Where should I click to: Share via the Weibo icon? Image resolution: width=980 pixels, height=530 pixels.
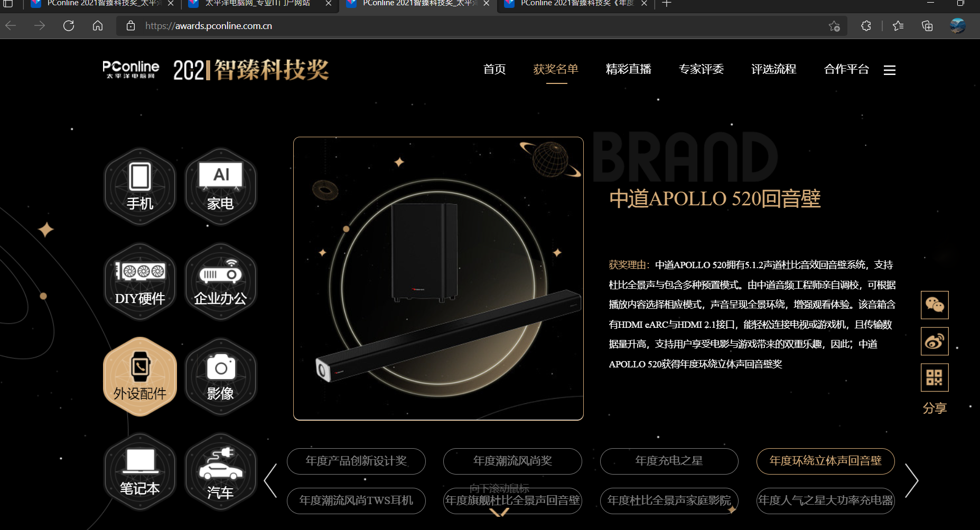click(x=935, y=341)
